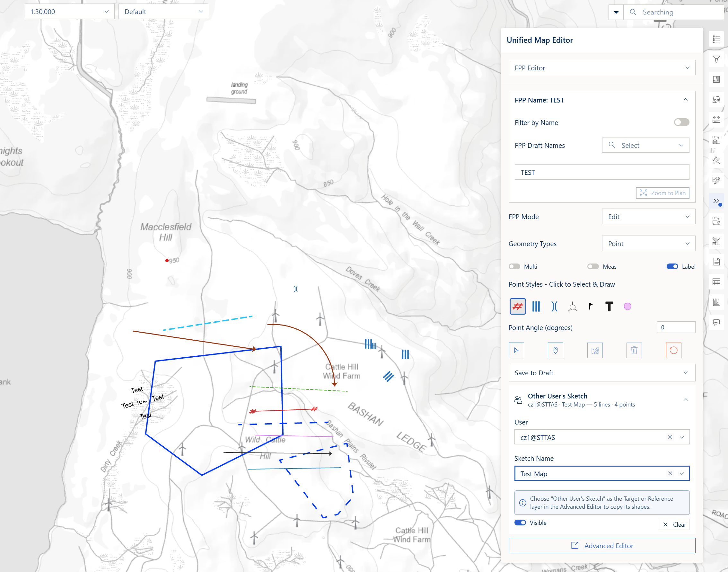Click the trash delete button

[x=634, y=350]
